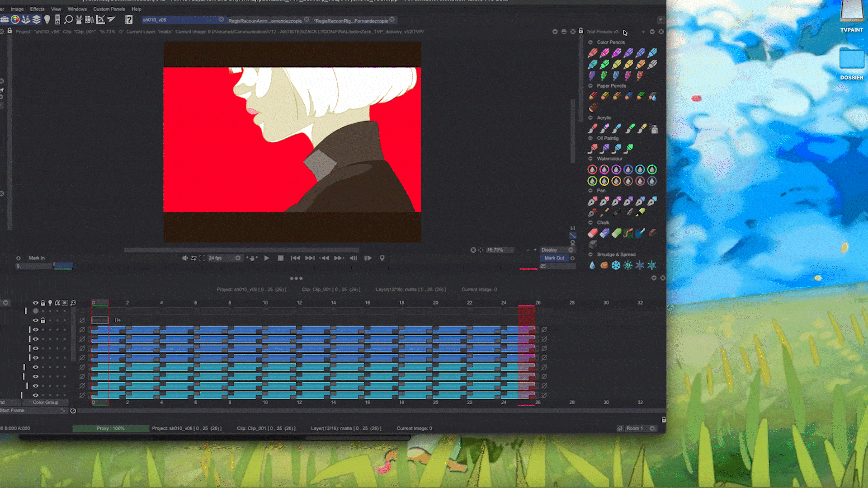Open the remote control panel icon
The width and height of the screenshot is (868, 488).
coord(57,19)
